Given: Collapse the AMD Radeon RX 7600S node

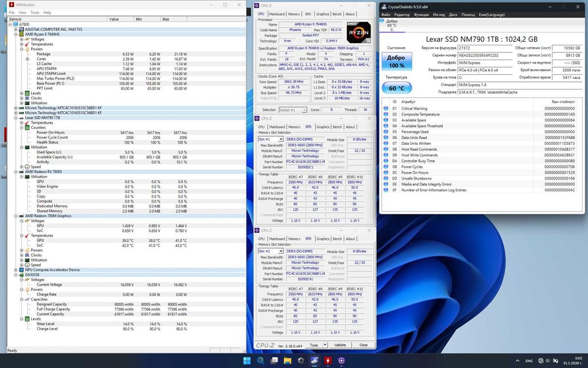Looking at the screenshot, I should pyautogui.click(x=16, y=171).
